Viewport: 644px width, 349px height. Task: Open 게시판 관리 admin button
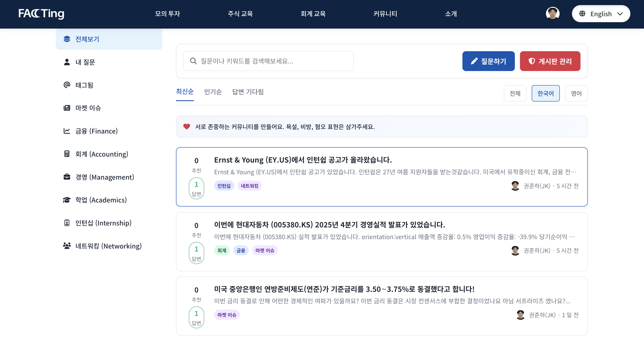click(x=550, y=61)
